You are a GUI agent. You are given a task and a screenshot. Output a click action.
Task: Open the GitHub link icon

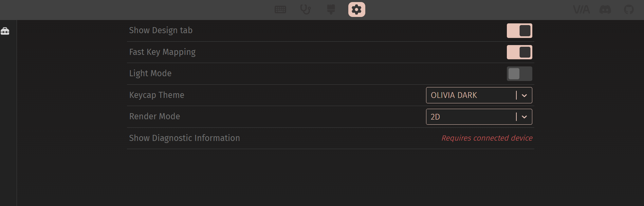(629, 9)
